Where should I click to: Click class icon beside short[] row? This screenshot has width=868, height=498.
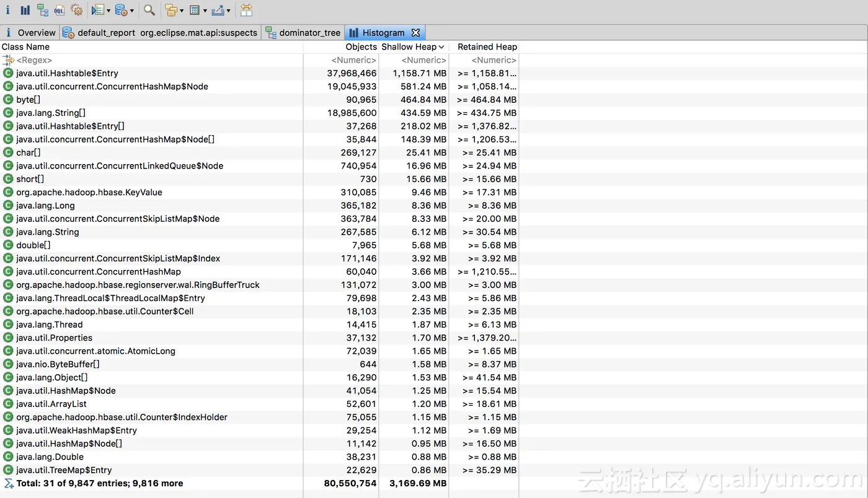pos(8,179)
